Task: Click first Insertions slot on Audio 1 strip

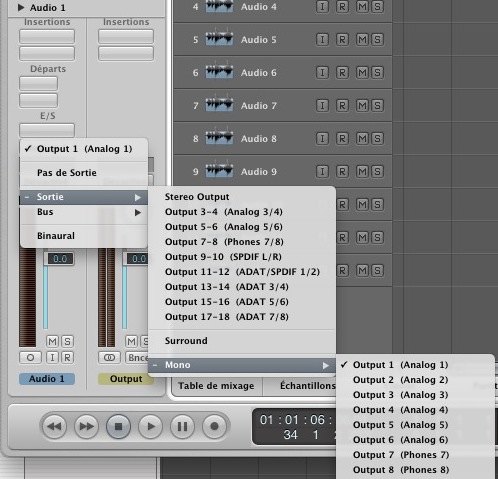Action: coord(47,36)
